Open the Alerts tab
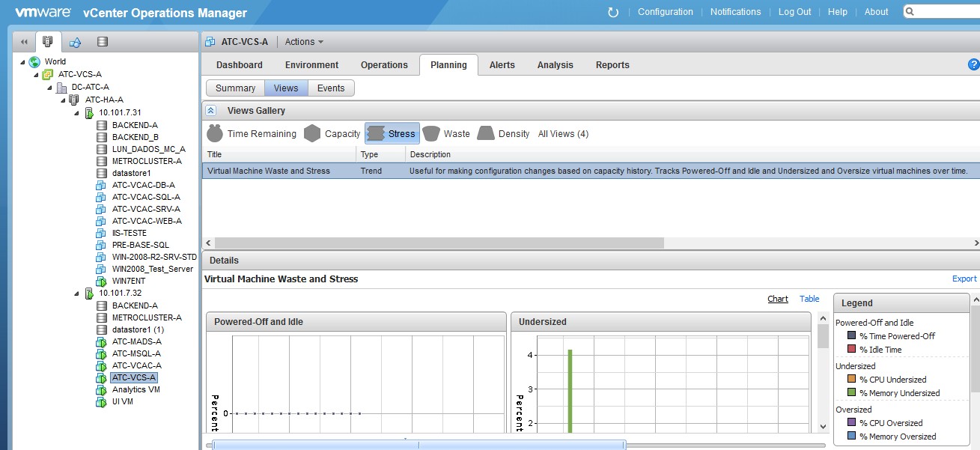Screen dimensions: 980x450 click(x=502, y=65)
